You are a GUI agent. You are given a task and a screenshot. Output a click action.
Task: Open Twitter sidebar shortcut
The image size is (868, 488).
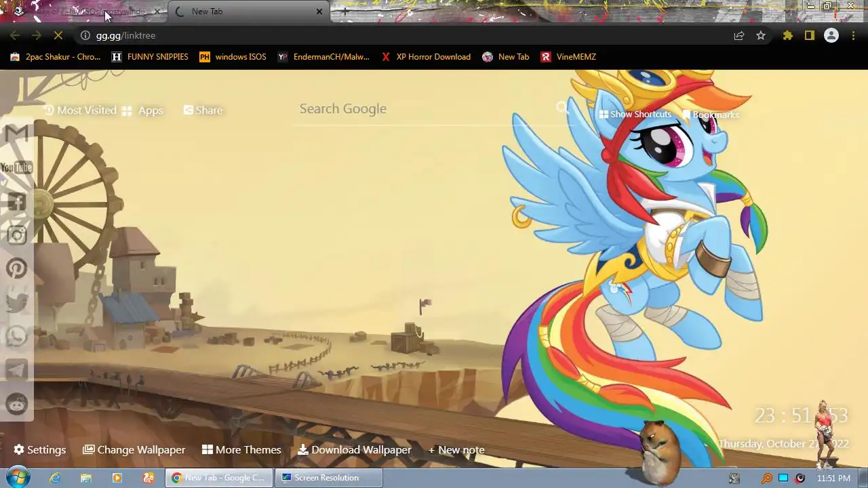(16, 302)
